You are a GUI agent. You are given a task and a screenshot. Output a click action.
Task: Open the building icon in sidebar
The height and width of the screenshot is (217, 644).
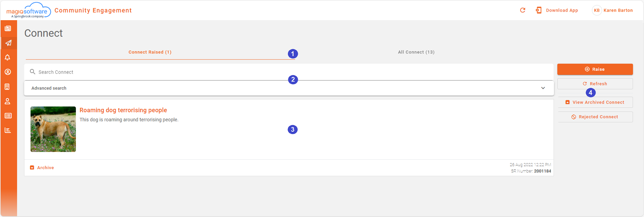(x=7, y=87)
